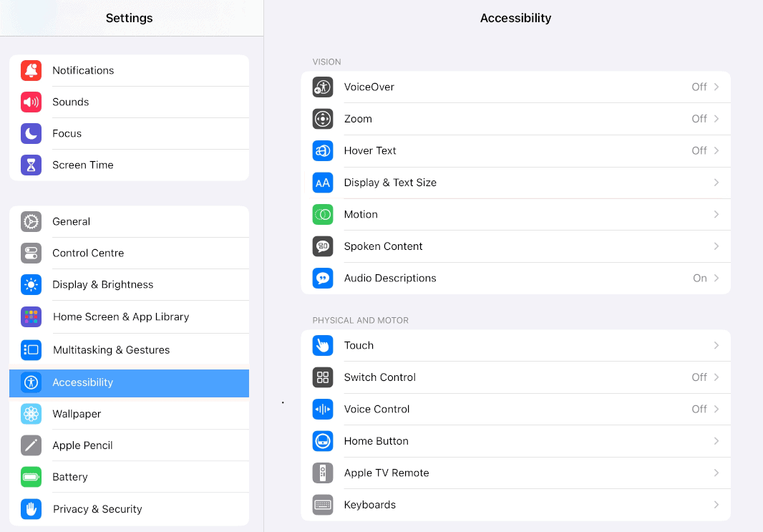Tap the green Motion icon

(x=323, y=215)
